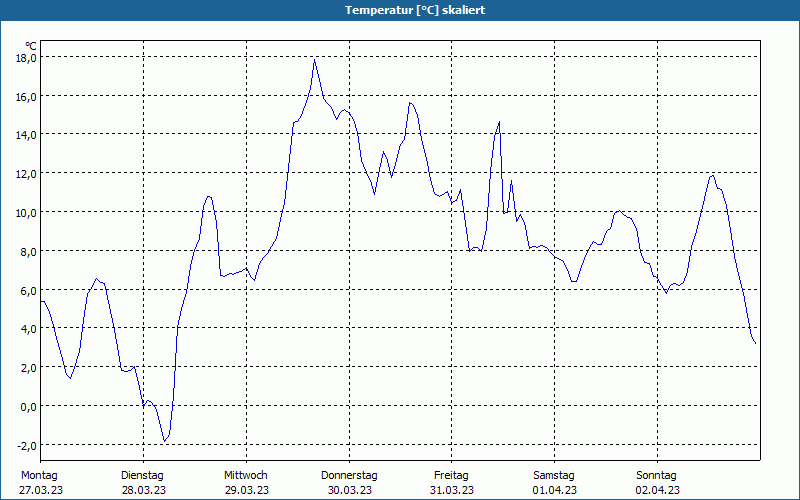Screen dimensions: 800x500
Task: Click the date 31.03.23
Action: (x=452, y=490)
